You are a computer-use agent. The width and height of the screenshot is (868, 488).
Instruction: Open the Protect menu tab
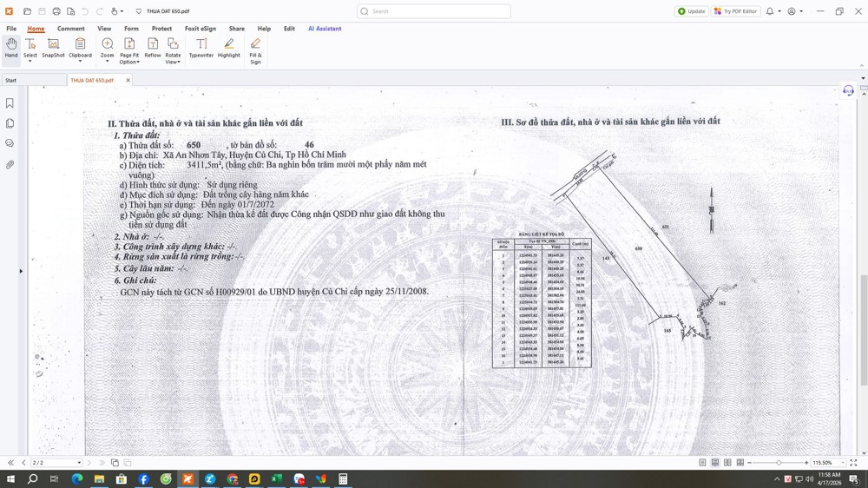pyautogui.click(x=161, y=29)
